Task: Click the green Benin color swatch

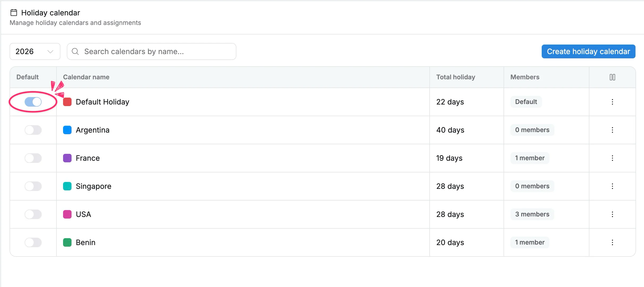Action: click(67, 242)
